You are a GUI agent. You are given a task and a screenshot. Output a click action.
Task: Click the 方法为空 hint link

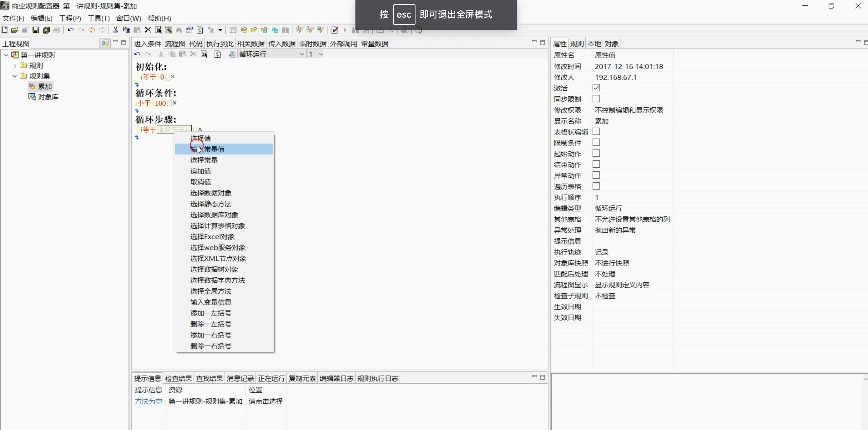click(x=148, y=401)
